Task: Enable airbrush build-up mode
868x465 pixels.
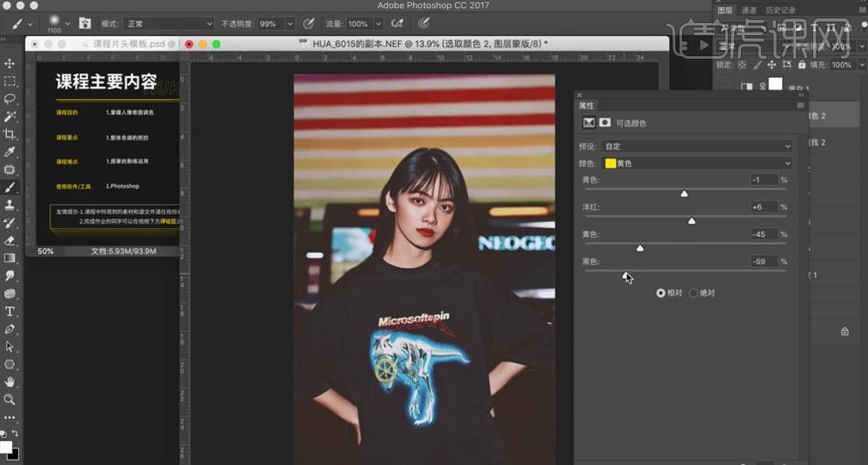Action: click(x=397, y=24)
